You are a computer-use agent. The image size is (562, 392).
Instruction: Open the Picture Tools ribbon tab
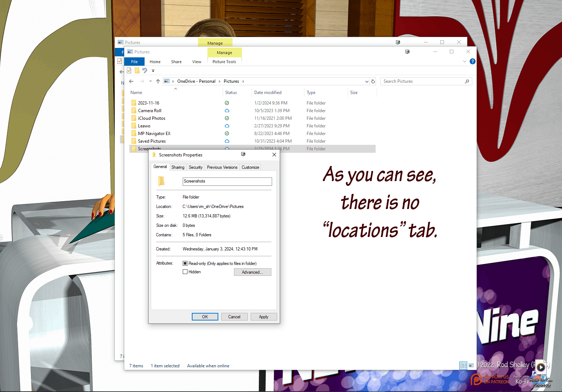pyautogui.click(x=224, y=62)
